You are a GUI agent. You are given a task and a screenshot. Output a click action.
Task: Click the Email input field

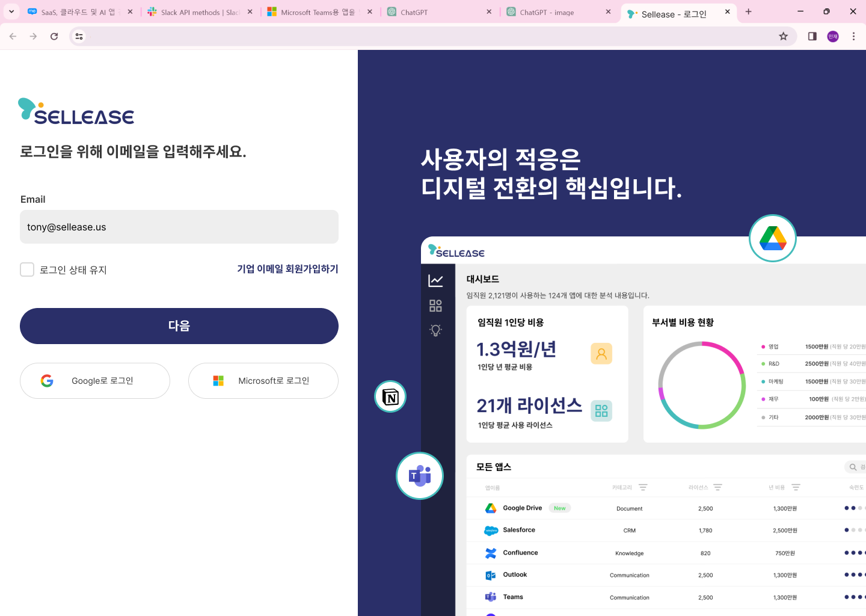coord(179,227)
